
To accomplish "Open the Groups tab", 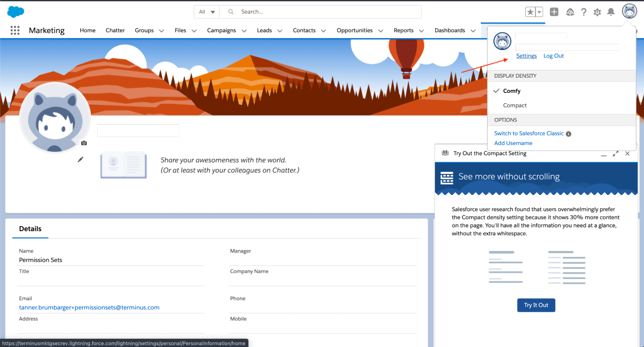I will (x=144, y=30).
